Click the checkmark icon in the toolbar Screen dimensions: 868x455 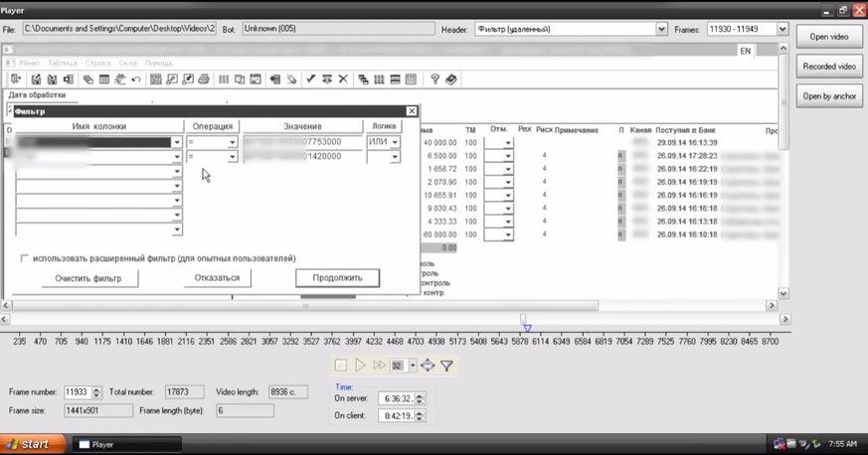310,78
